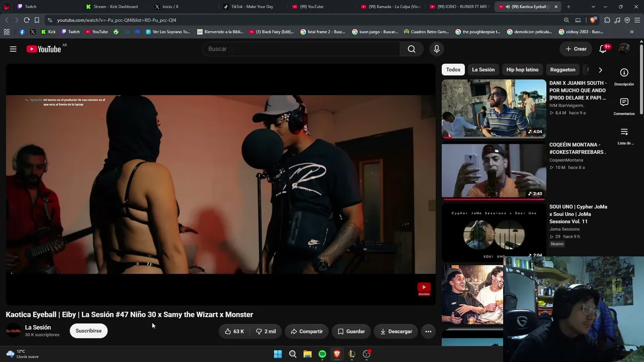The height and width of the screenshot is (362, 644).
Task: Open the Kick bookmark
Action: point(48,32)
